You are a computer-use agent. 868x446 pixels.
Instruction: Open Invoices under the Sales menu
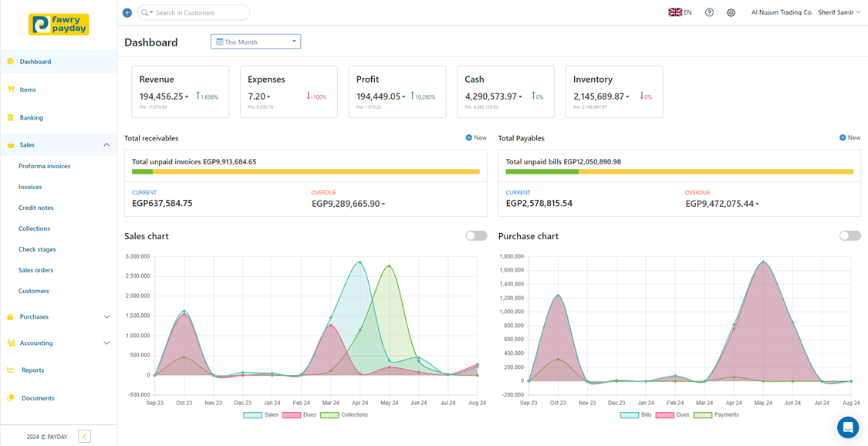click(30, 187)
